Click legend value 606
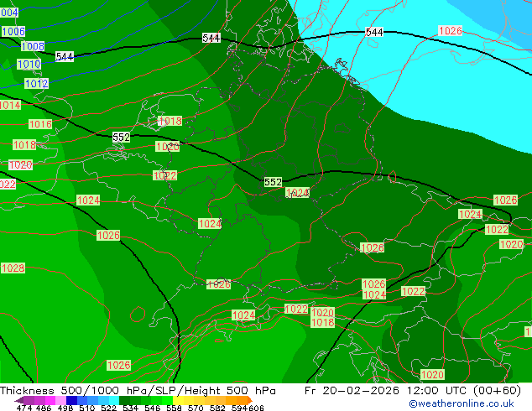The image size is (532, 411). pos(255,408)
